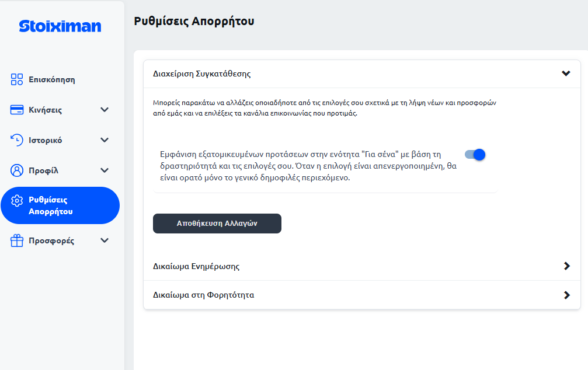Click the Προσφορές gift icon
Screen dimensions: 588x370
coord(17,240)
